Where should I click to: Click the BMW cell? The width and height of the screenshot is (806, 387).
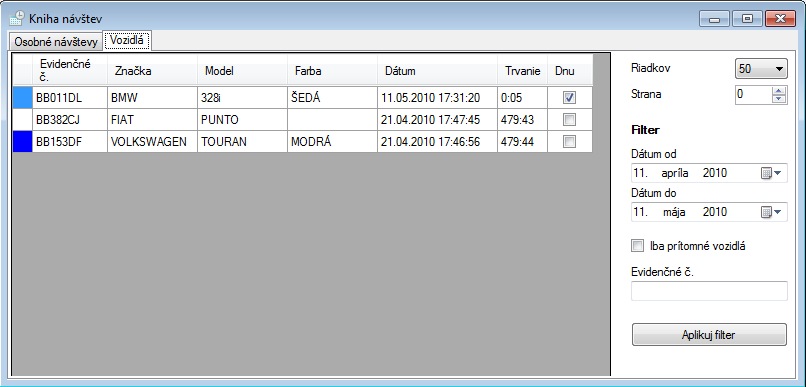point(152,98)
